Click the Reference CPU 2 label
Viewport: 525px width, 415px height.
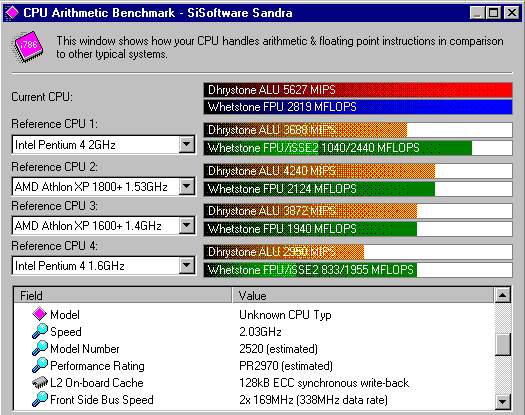click(x=54, y=167)
